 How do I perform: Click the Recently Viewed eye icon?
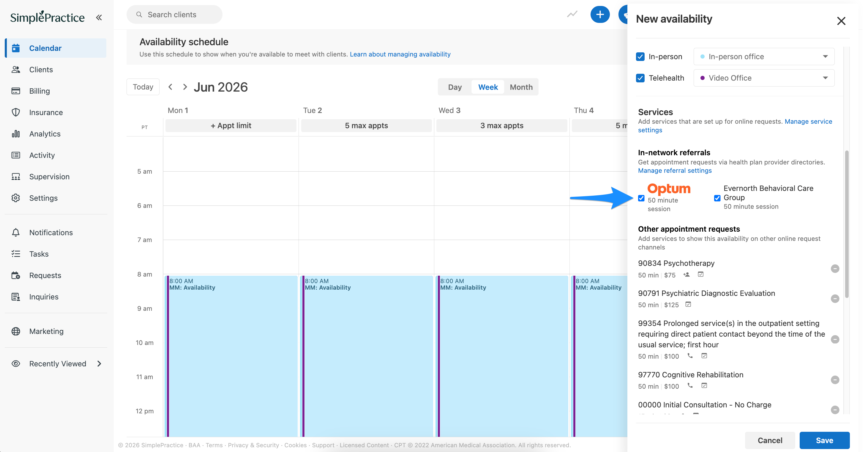pyautogui.click(x=16, y=364)
